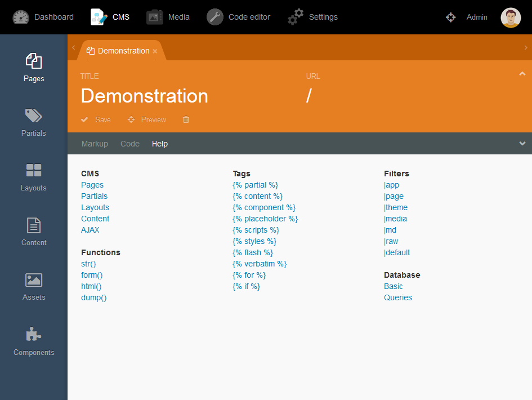The width and height of the screenshot is (532, 400).
Task: Click the delete trash icon
Action: point(186,119)
